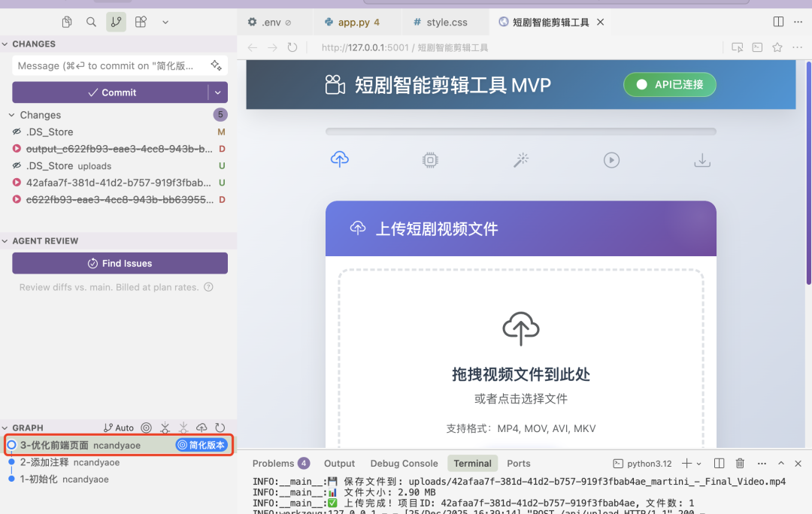Open the browser console icon in toolbar
The height and width of the screenshot is (514, 812).
(758, 47)
